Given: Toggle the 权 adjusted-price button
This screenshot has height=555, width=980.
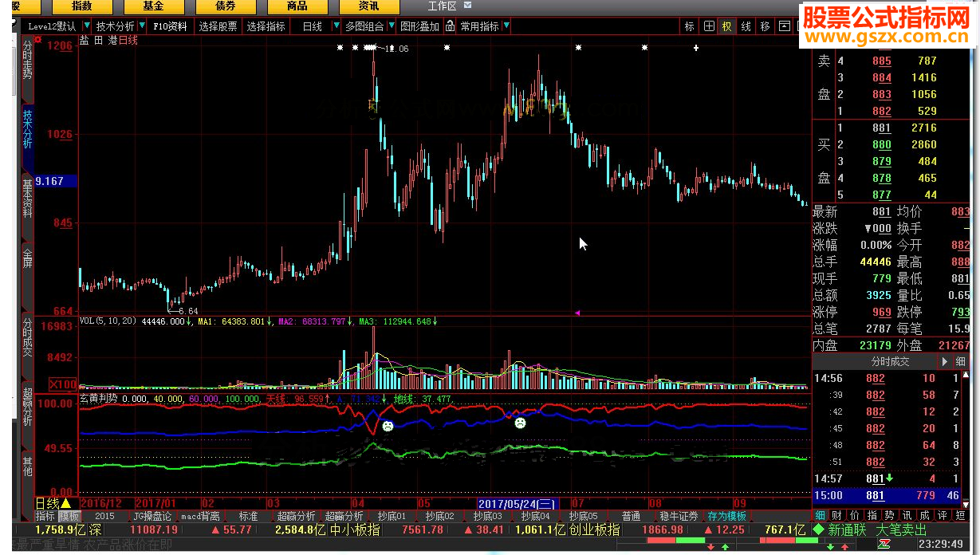Looking at the screenshot, I should coord(727,26).
